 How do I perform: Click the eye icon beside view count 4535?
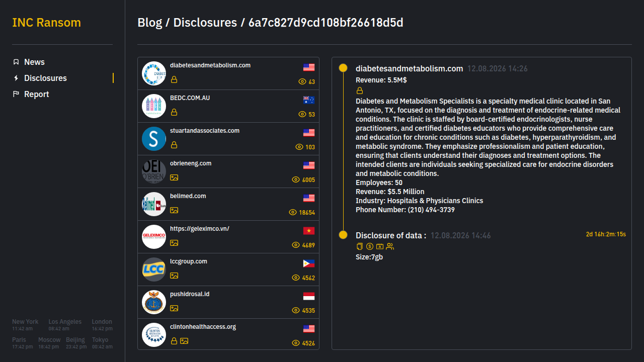point(296,310)
